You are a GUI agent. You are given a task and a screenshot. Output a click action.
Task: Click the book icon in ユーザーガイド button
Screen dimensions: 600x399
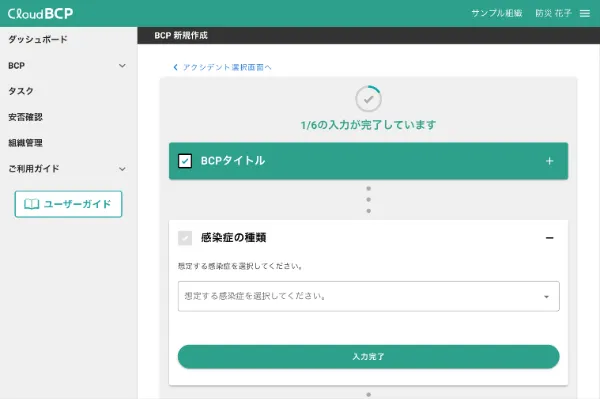point(31,204)
